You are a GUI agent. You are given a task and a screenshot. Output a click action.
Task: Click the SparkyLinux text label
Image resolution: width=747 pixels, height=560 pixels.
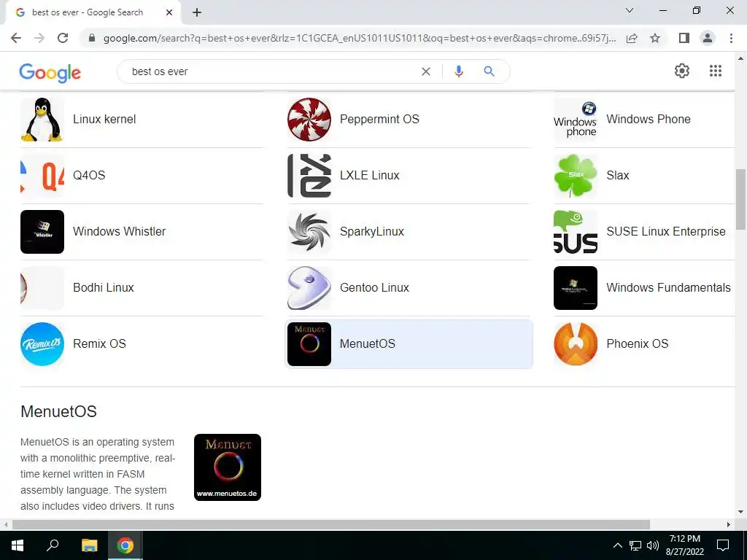point(371,232)
